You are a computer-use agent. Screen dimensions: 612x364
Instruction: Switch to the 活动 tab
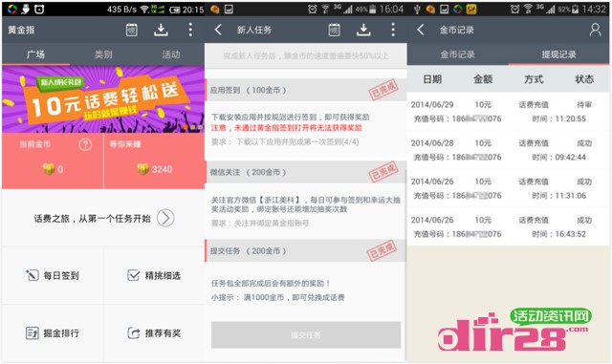click(x=171, y=54)
